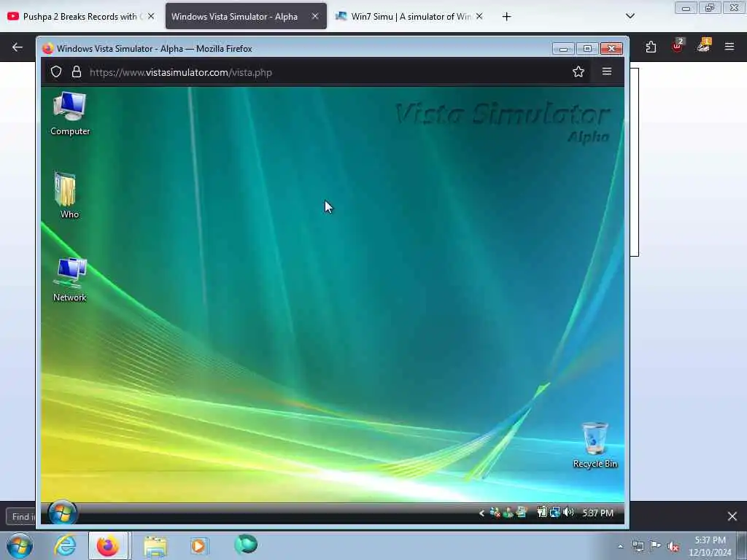Click the Vista tray printer-like icon
747x560 pixels.
pyautogui.click(x=522, y=513)
